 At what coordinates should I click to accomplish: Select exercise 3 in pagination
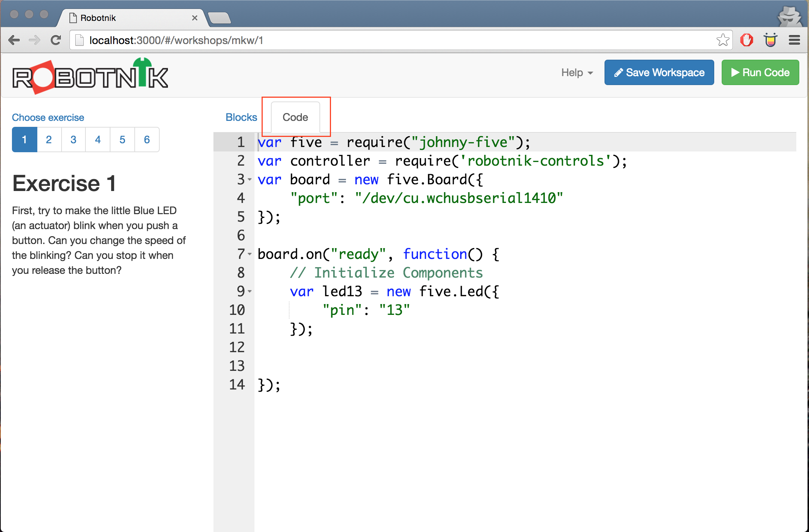pyautogui.click(x=73, y=140)
